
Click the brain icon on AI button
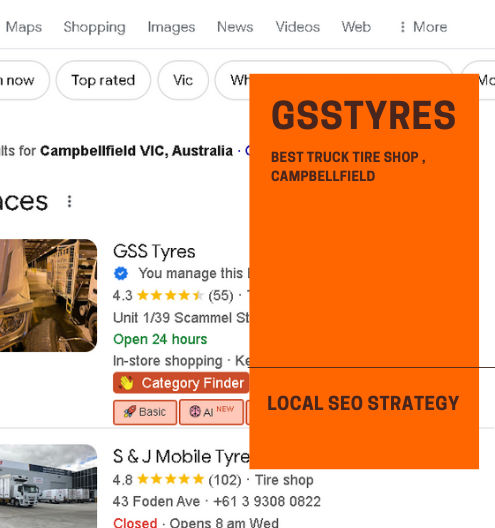[195, 411]
